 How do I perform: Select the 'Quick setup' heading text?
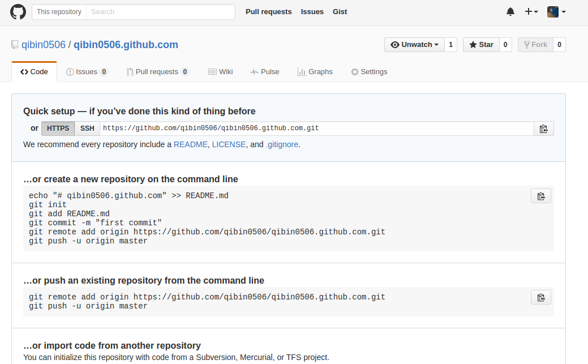coord(139,111)
